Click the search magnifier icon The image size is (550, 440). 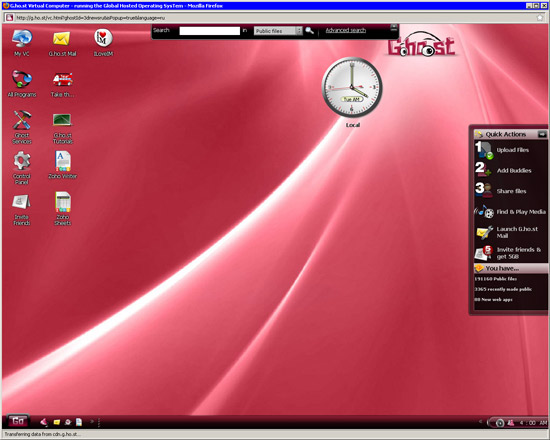[x=309, y=31]
